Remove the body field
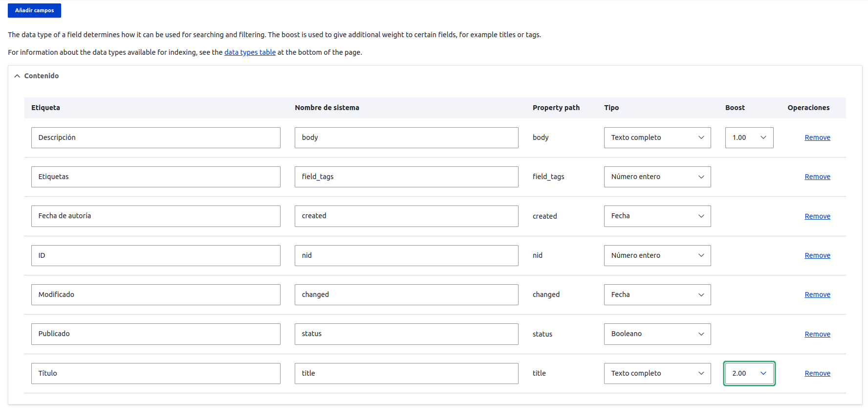868x408 pixels. click(817, 137)
